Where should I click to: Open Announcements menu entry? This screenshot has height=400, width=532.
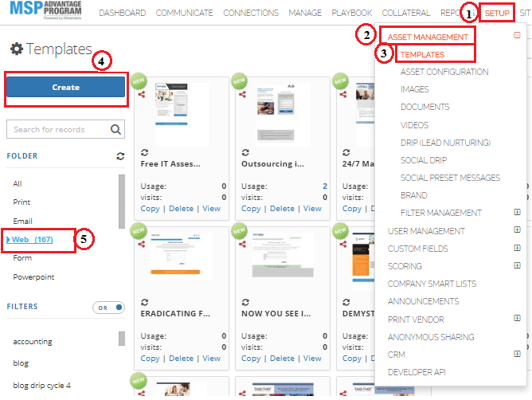[423, 301]
